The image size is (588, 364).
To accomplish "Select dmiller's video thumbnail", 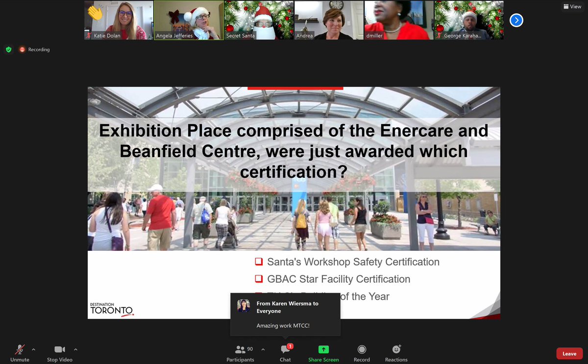I will [399, 20].
